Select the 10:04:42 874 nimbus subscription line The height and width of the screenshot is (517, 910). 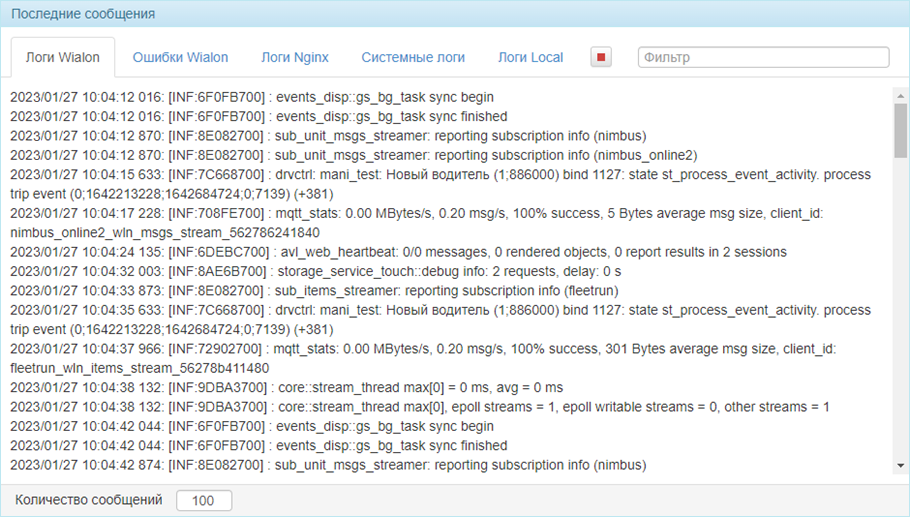[x=328, y=465]
